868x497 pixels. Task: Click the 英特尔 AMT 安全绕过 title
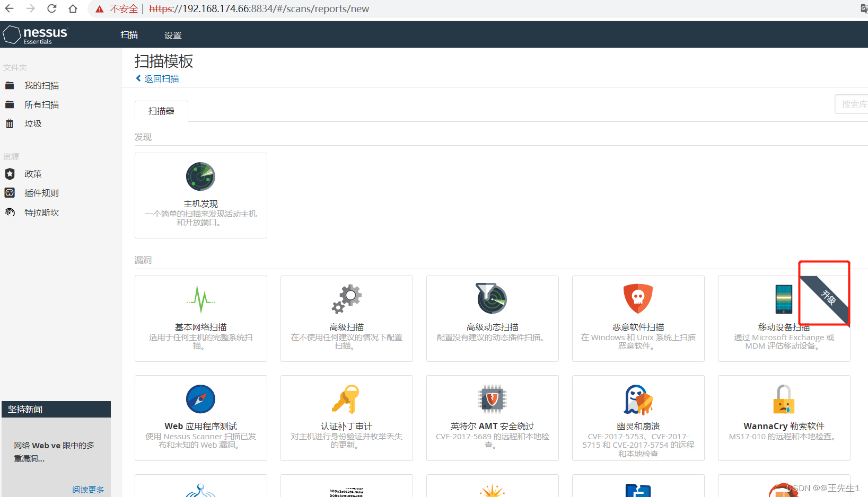point(492,427)
